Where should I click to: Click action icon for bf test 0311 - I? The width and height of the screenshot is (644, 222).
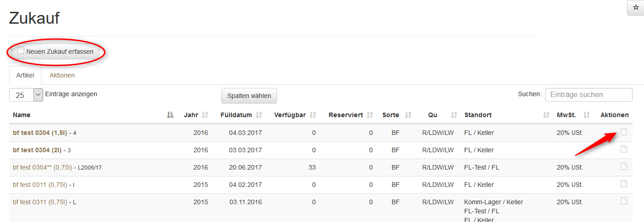pyautogui.click(x=624, y=184)
